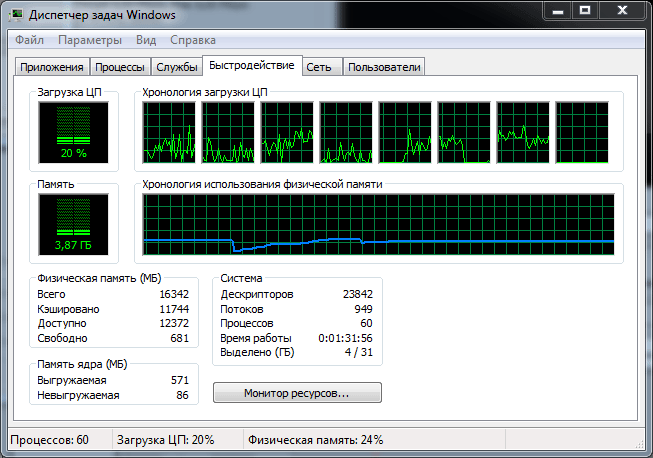Open the Справка menu

(193, 40)
